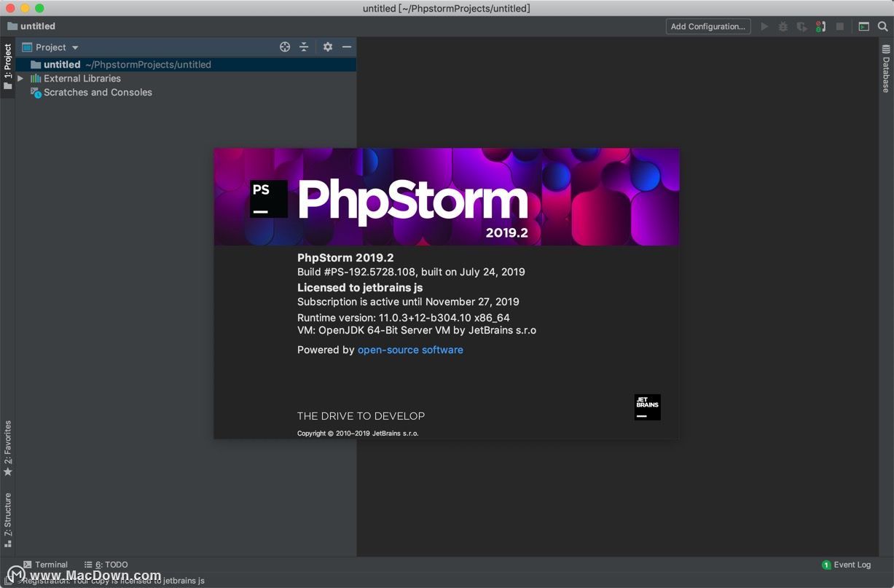The image size is (894, 588).
Task: Click the green Run triangle icon
Action: [x=764, y=26]
